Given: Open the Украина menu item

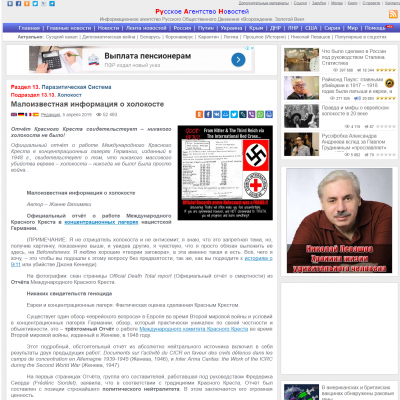Looking at the screenshot, I should pos(231,28).
